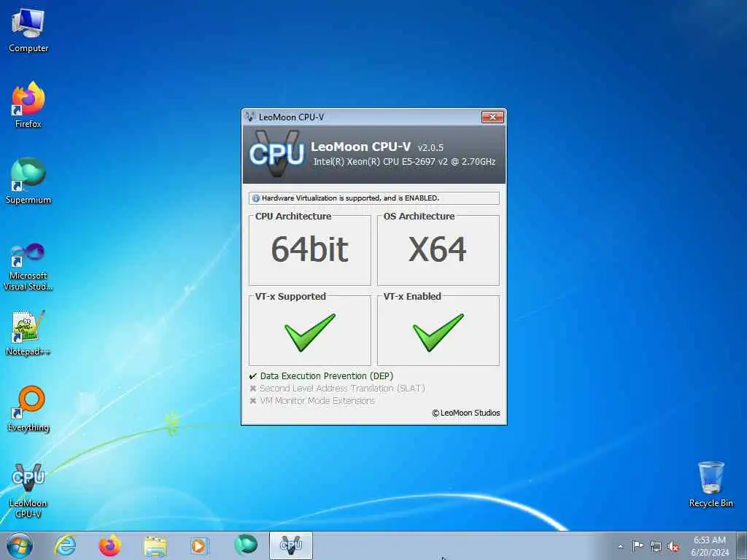The width and height of the screenshot is (747, 560).
Task: Click the network status tray icon
Action: (x=656, y=547)
